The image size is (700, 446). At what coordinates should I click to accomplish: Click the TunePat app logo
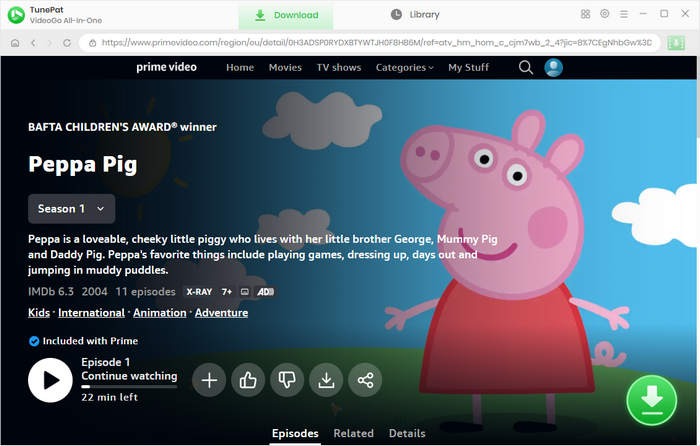click(x=17, y=15)
